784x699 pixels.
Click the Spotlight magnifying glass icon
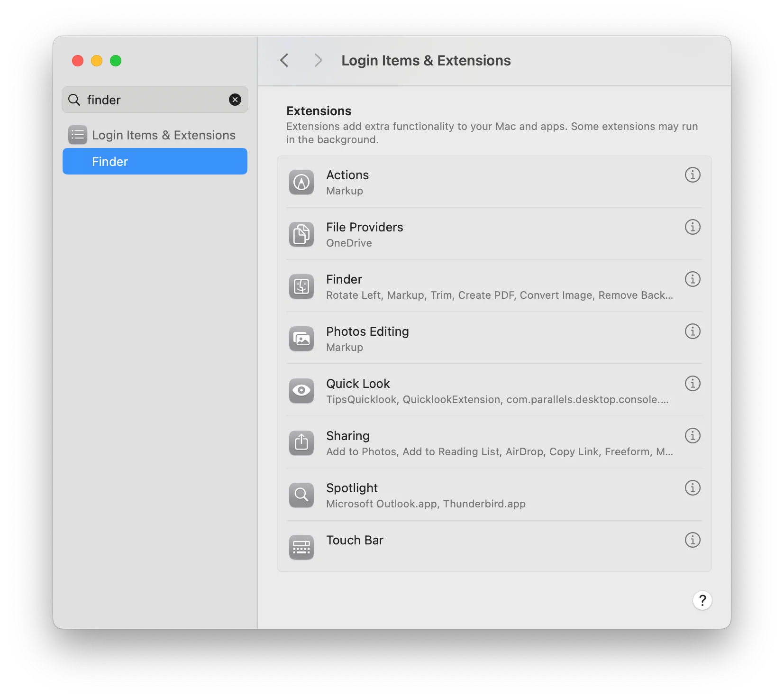[301, 495]
